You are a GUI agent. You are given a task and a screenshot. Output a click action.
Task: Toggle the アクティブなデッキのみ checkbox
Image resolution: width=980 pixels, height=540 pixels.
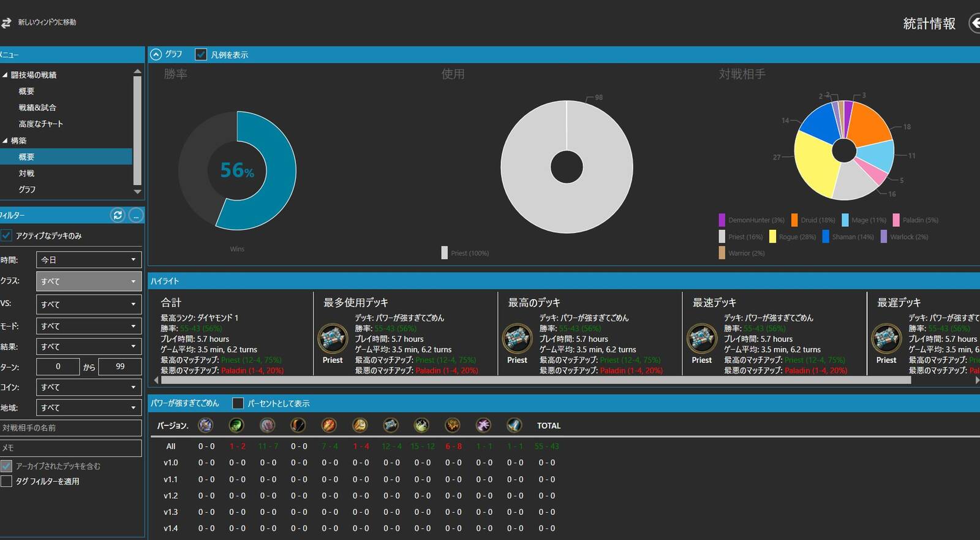coord(7,235)
